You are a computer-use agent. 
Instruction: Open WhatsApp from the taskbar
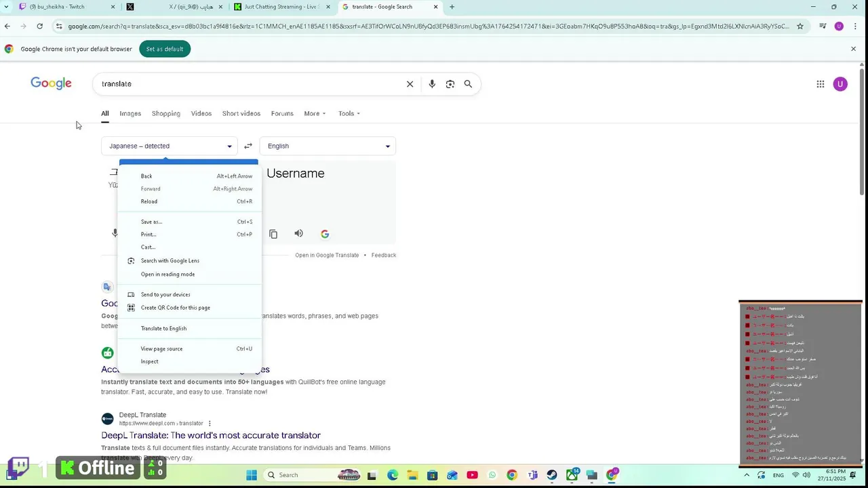492,474
